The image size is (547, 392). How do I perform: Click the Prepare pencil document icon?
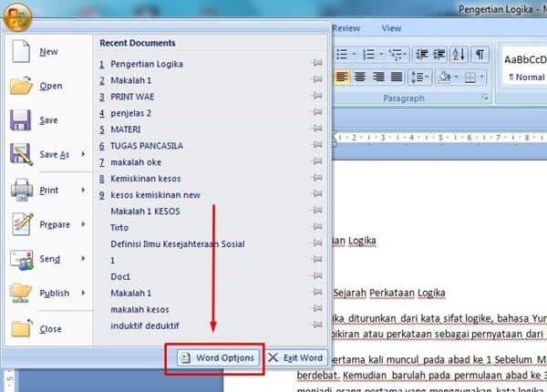coord(22,223)
